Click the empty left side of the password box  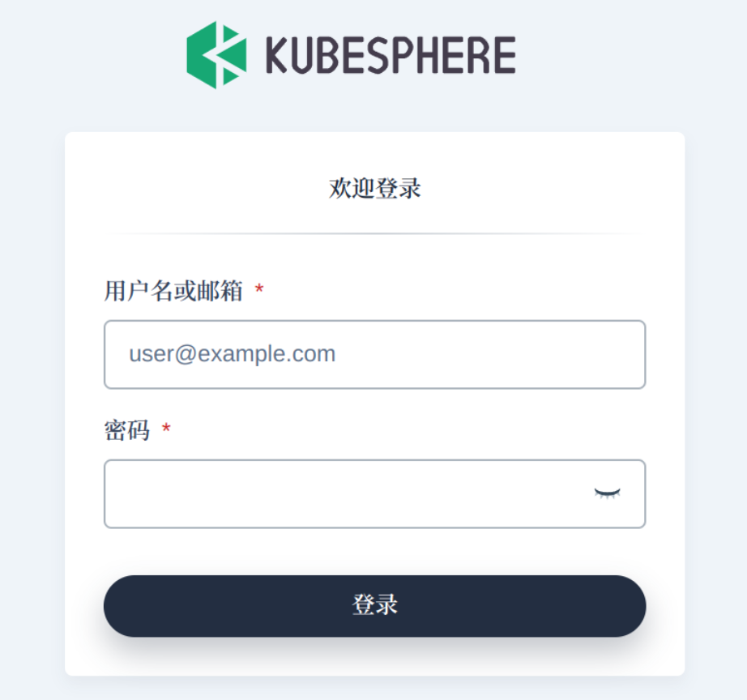click(x=238, y=493)
